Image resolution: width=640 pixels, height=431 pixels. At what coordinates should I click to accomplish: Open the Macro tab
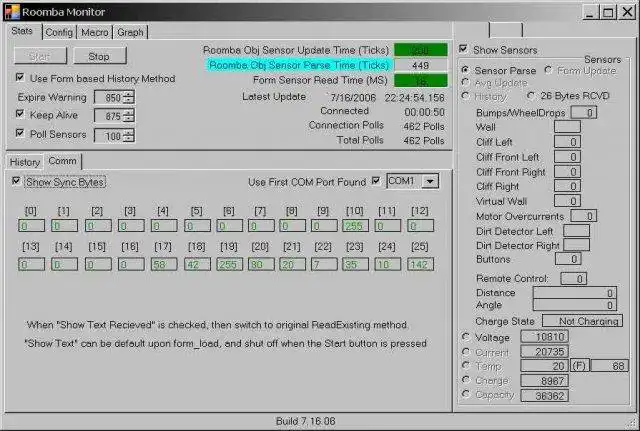point(95,32)
